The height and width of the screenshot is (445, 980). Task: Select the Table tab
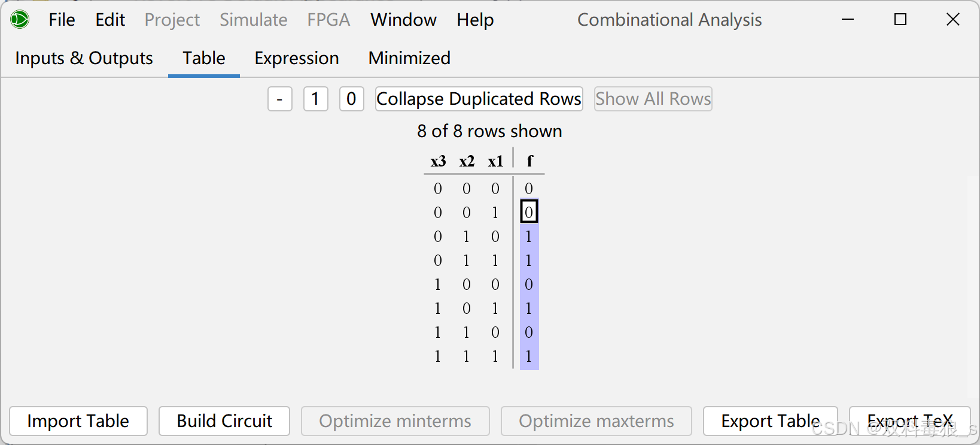(x=204, y=58)
